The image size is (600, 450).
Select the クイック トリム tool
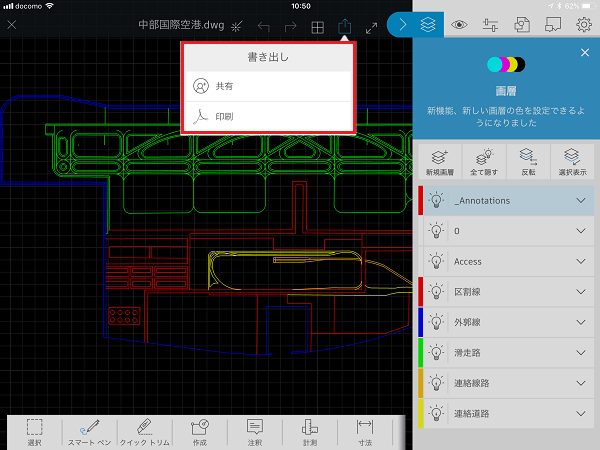tap(145, 432)
